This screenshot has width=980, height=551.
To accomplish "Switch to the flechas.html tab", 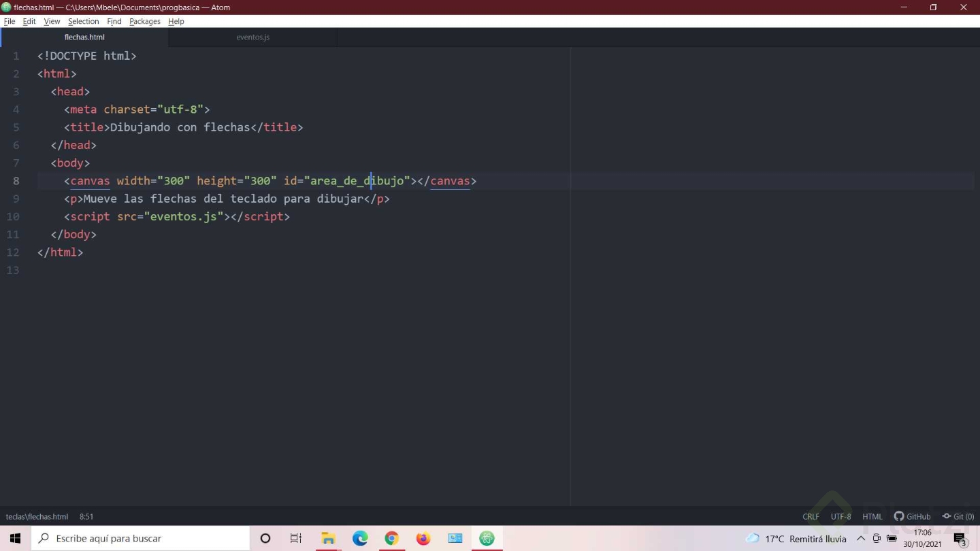I will point(84,37).
